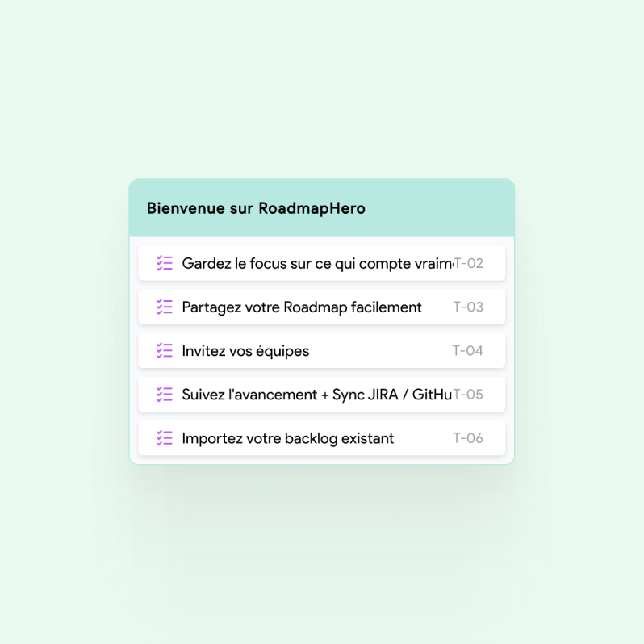Select the 'Importez votre backlog existant' title
This screenshot has height=644, width=644.
click(287, 438)
